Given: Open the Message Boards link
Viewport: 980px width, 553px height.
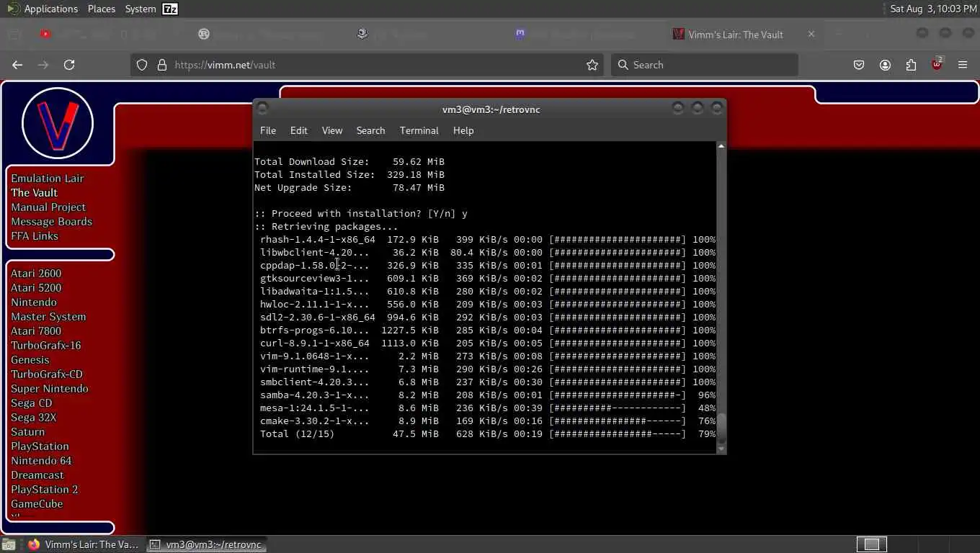Looking at the screenshot, I should coord(51,221).
